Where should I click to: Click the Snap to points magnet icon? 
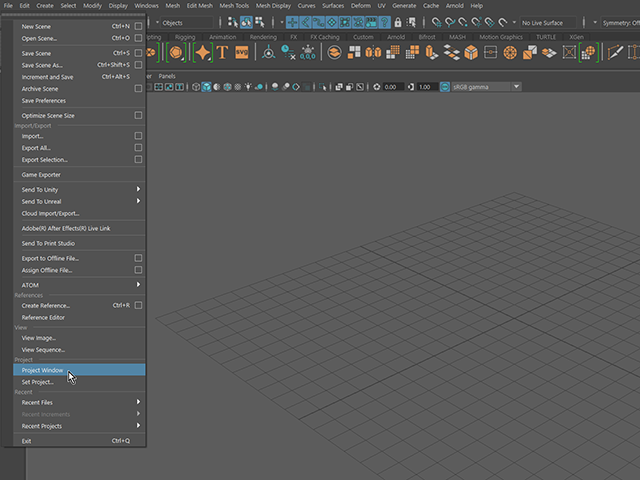(x=463, y=22)
